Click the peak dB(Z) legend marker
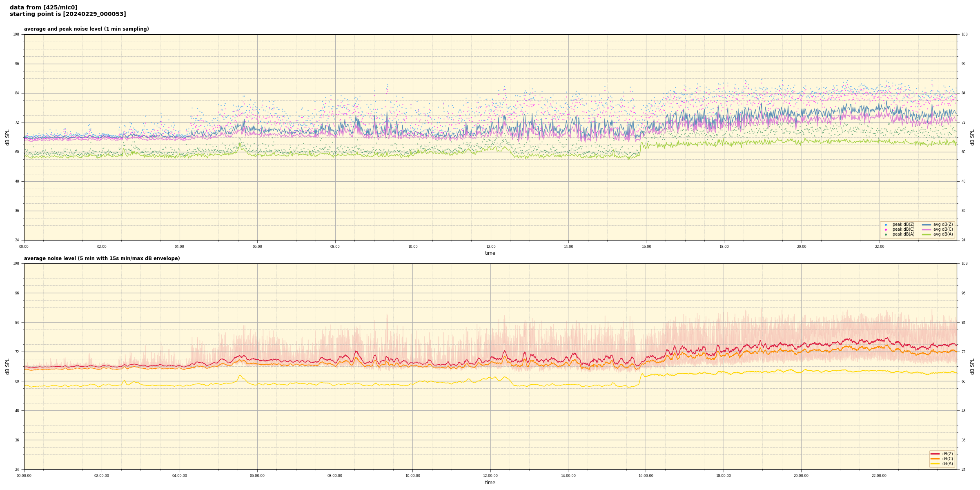Screen dimensions: 980x490 point(886,225)
